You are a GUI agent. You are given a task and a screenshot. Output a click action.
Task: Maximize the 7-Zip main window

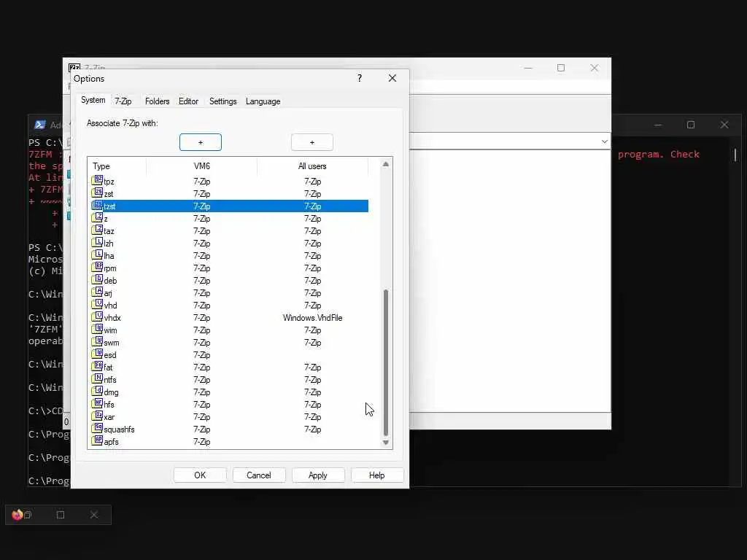[561, 68]
